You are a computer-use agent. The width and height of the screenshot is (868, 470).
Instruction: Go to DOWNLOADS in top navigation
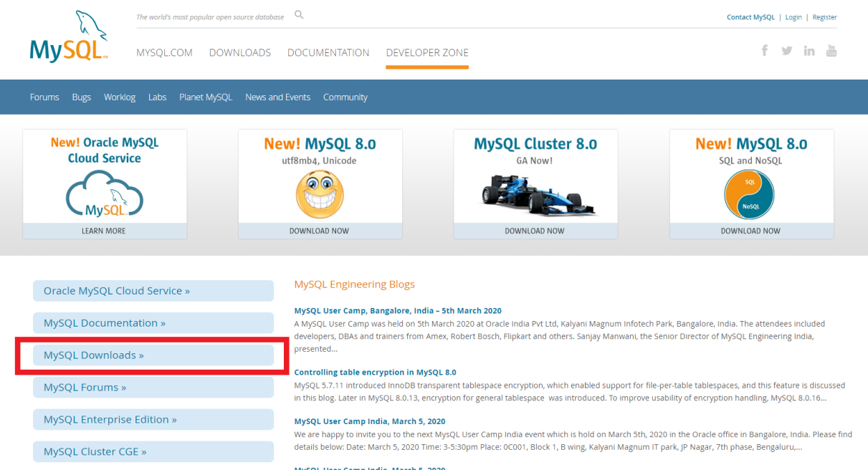click(240, 52)
